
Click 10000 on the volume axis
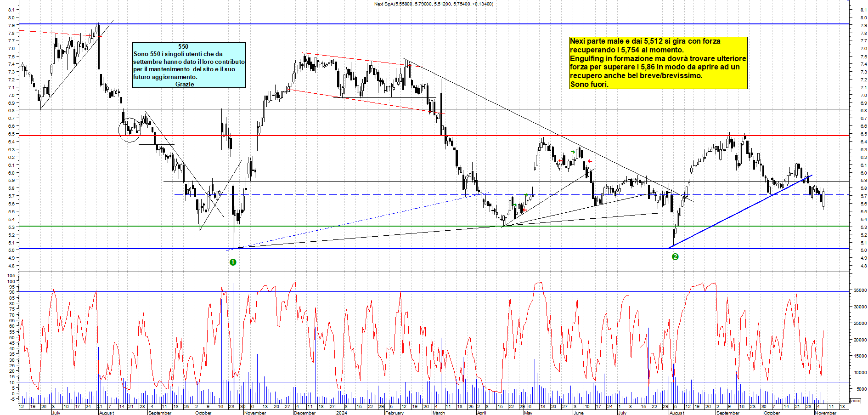pos(860,372)
